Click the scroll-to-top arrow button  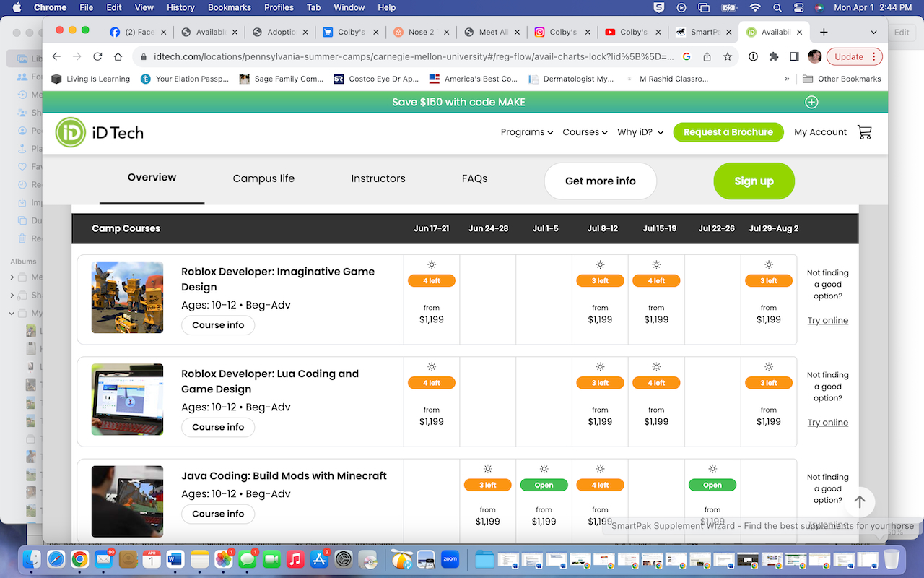(x=859, y=501)
